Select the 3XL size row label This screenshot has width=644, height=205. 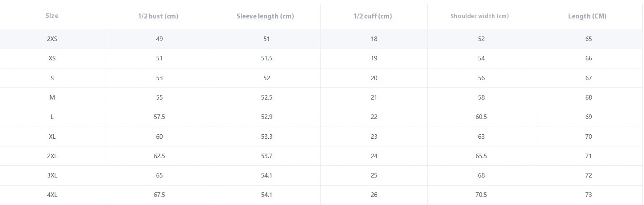(x=52, y=175)
